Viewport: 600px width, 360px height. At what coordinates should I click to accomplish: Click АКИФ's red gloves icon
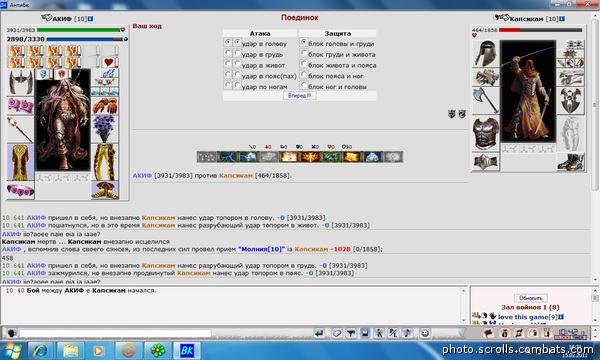[x=104, y=106]
